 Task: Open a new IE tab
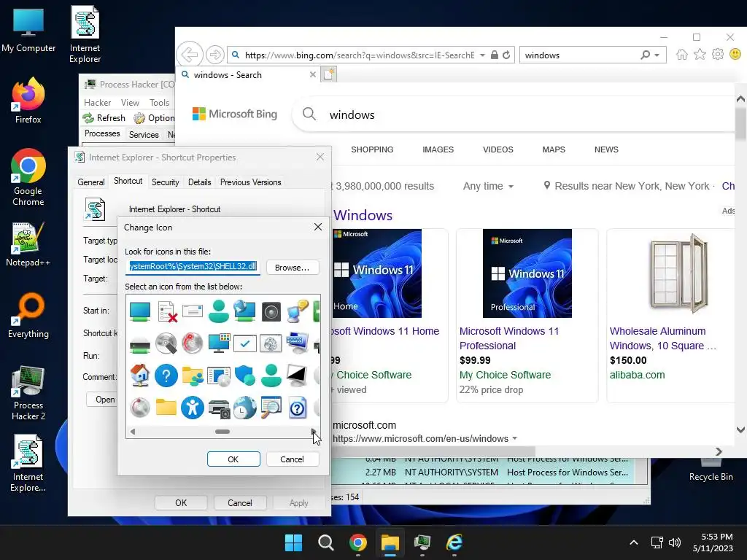point(329,74)
